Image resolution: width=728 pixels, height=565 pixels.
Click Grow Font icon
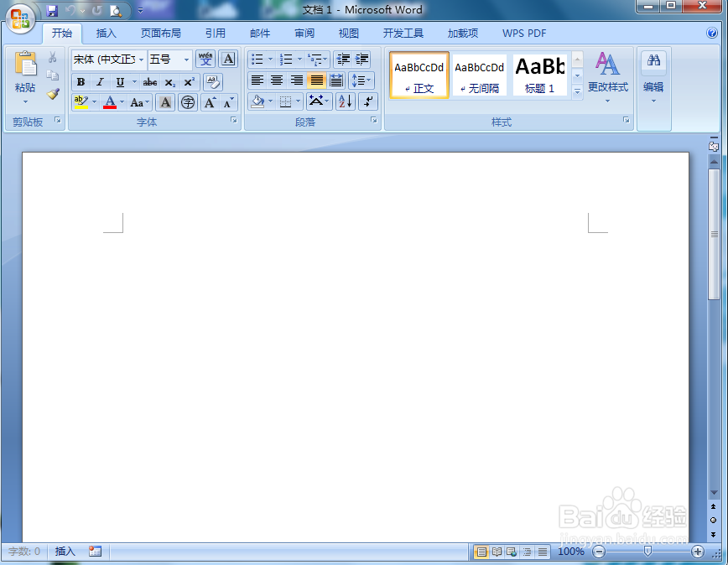coord(210,102)
